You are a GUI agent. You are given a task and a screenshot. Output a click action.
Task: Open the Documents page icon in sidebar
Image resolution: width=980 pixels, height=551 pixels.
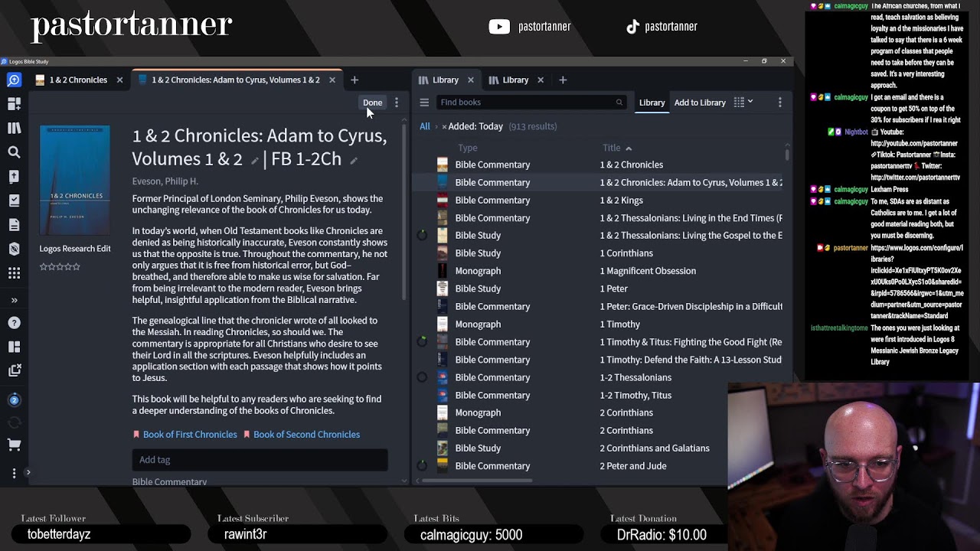coord(14,224)
